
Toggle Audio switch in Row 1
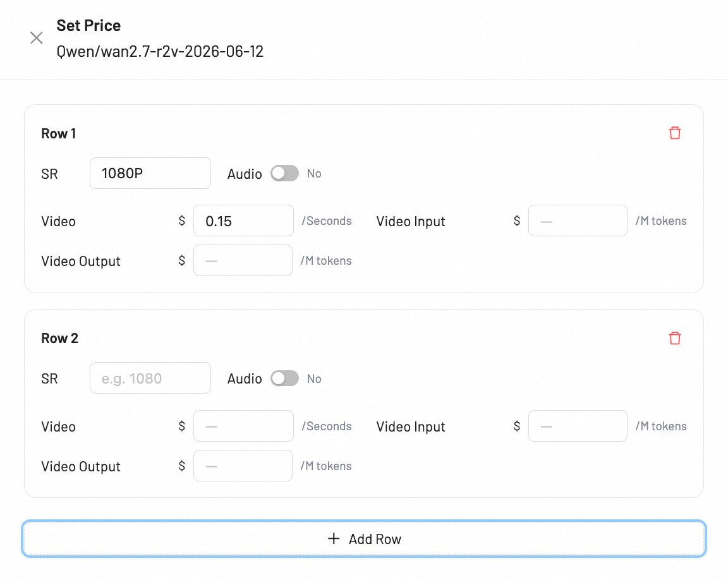tap(284, 174)
